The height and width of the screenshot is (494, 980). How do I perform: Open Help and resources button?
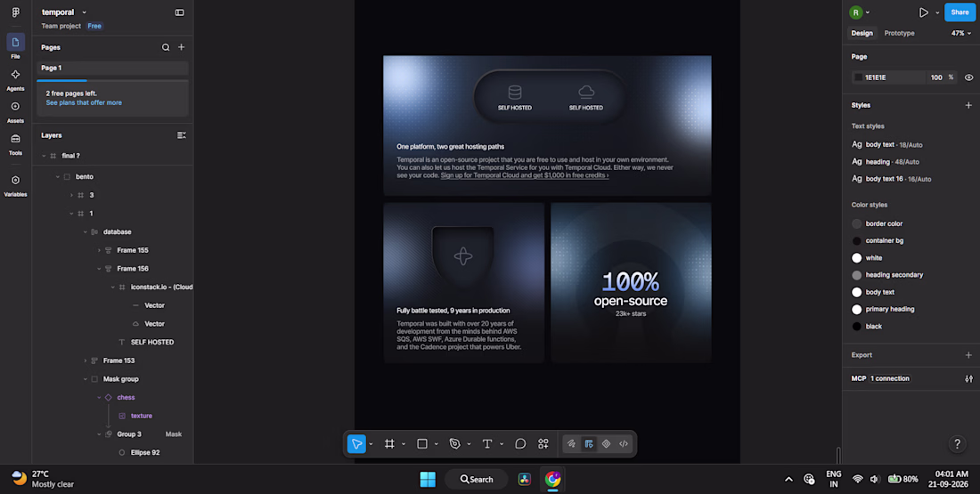[x=957, y=444]
